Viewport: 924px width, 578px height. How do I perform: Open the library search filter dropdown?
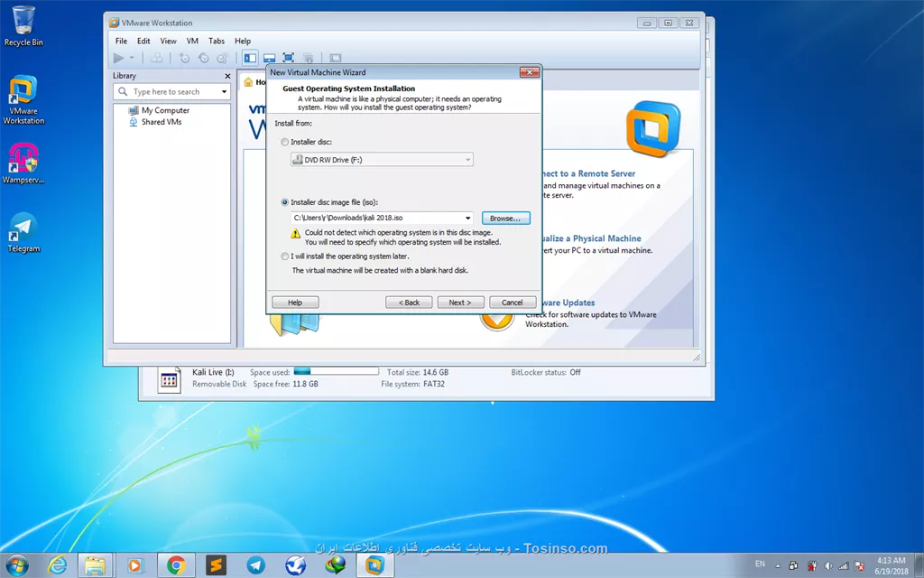click(x=224, y=91)
